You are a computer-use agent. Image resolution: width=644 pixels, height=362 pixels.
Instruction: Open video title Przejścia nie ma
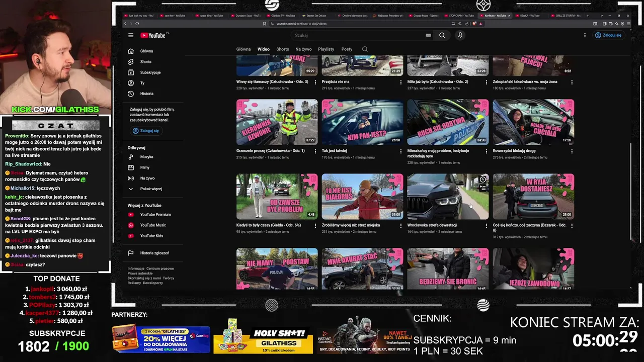pos(336,81)
